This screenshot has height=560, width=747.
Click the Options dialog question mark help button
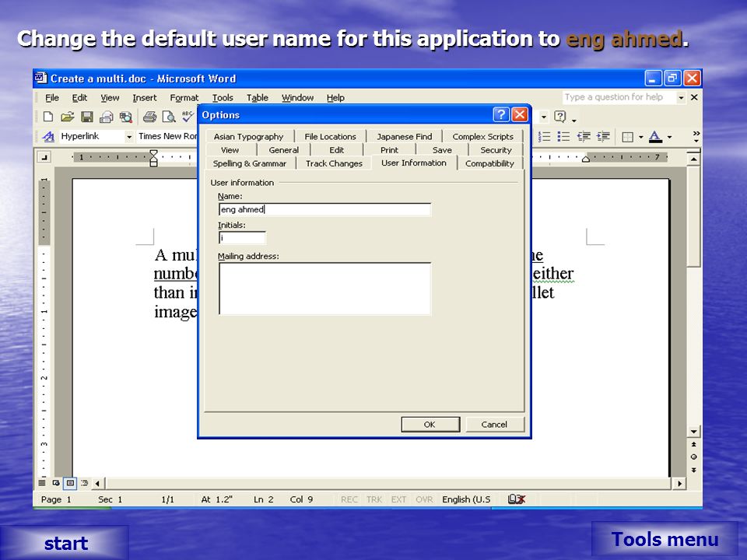[x=500, y=115]
